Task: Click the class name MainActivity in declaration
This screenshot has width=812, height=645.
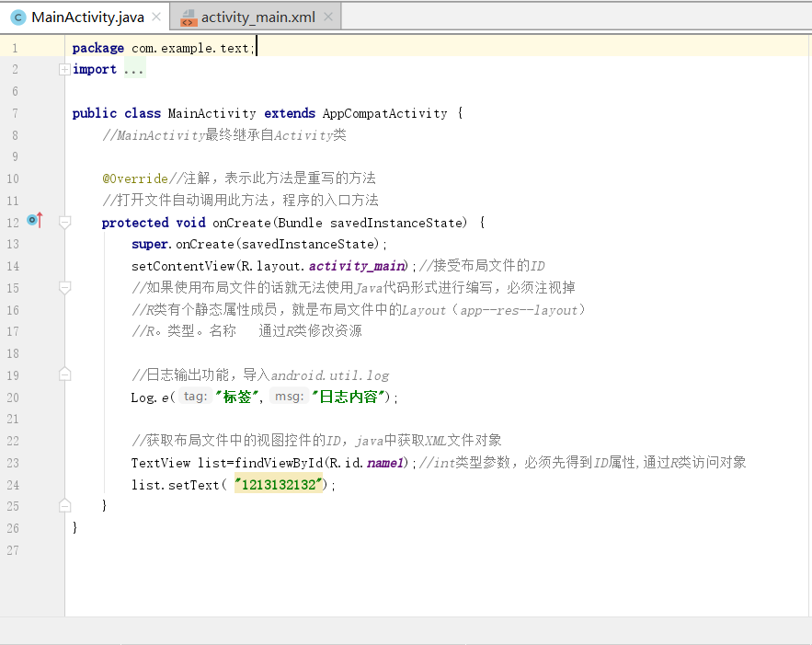Action: [x=212, y=113]
